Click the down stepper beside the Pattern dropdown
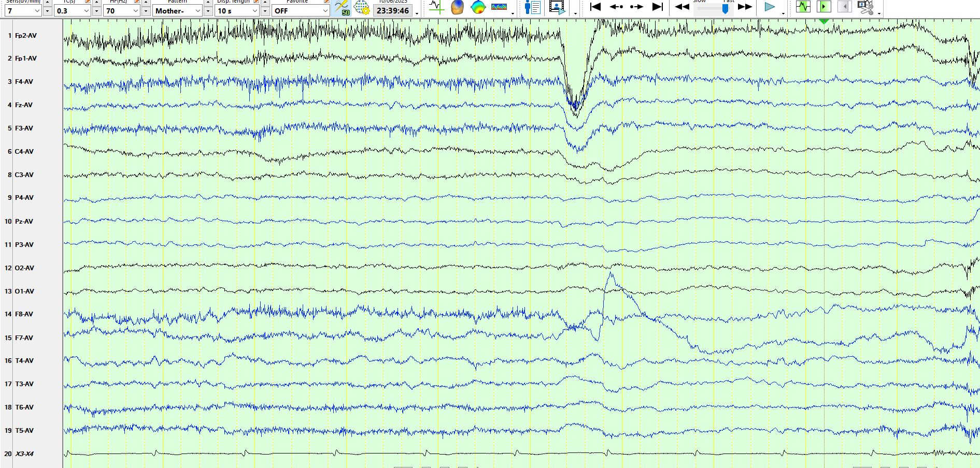Screen dimensions: 980x468 coord(208,10)
